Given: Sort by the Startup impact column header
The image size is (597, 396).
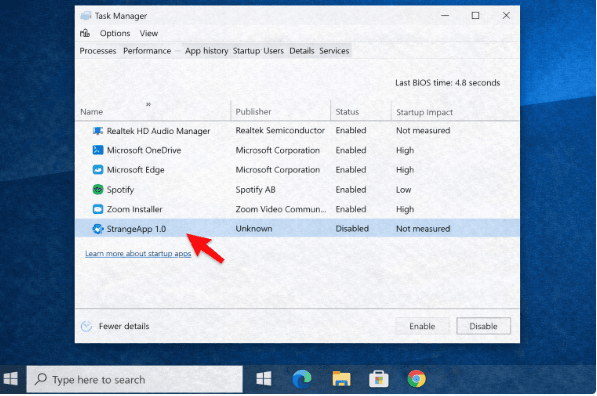Looking at the screenshot, I should click(425, 112).
